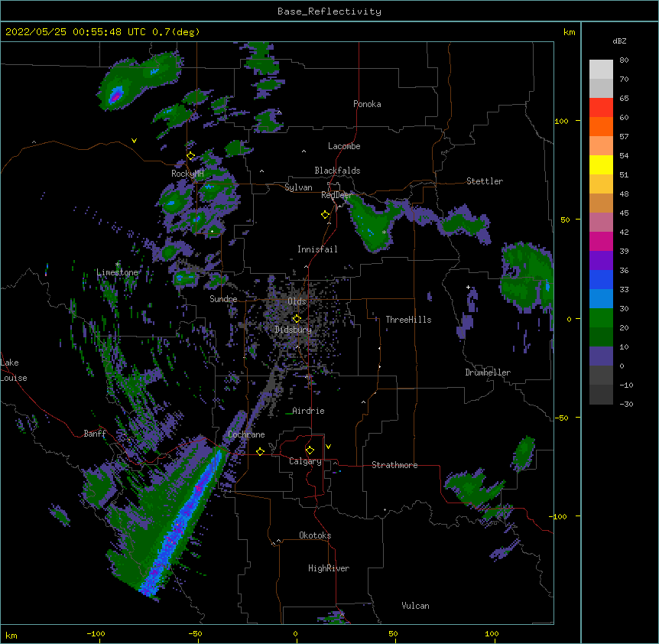Pick the yellow 51–54 dBZ legend swatch

pyautogui.click(x=601, y=164)
